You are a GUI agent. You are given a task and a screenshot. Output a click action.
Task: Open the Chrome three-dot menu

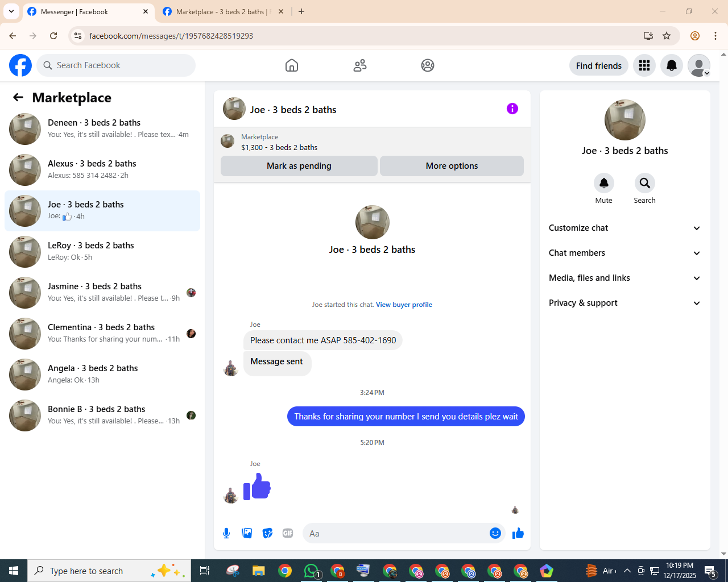click(715, 36)
